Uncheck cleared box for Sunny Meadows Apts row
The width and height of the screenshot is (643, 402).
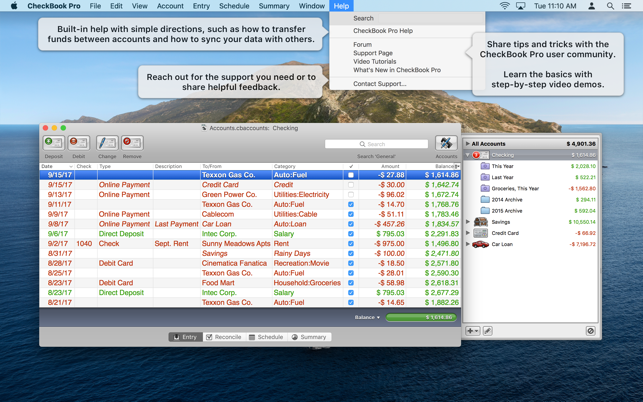click(x=351, y=244)
